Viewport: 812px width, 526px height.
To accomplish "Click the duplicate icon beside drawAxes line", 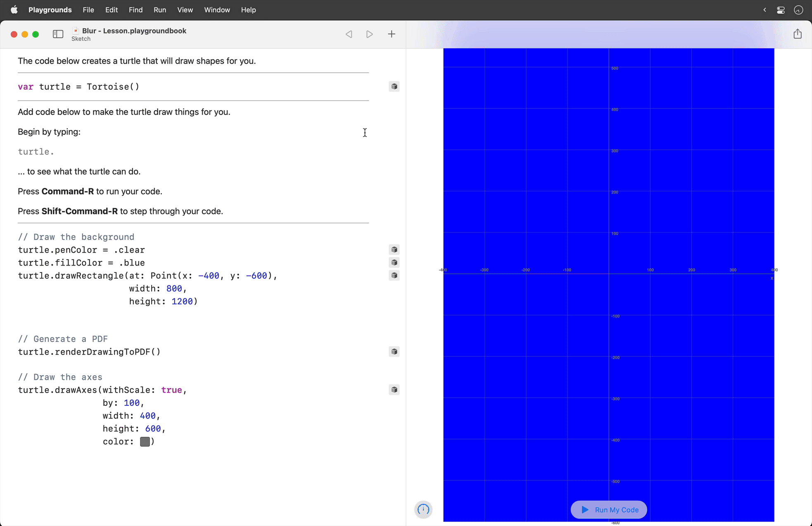I will [x=394, y=389].
